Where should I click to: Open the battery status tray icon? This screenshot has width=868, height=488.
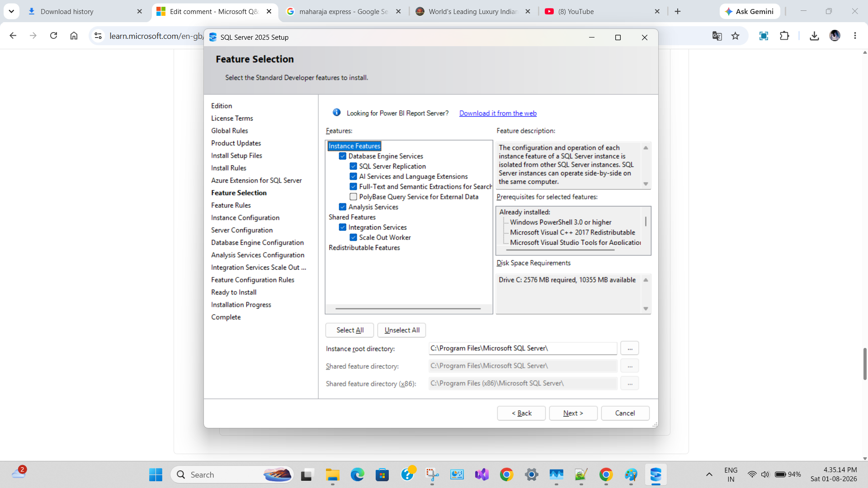pos(788,474)
